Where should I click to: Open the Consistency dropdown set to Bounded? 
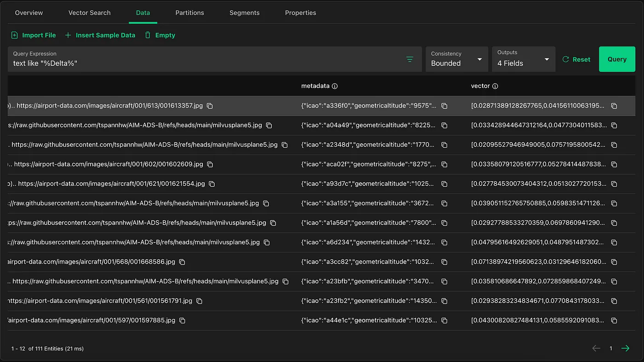(456, 59)
